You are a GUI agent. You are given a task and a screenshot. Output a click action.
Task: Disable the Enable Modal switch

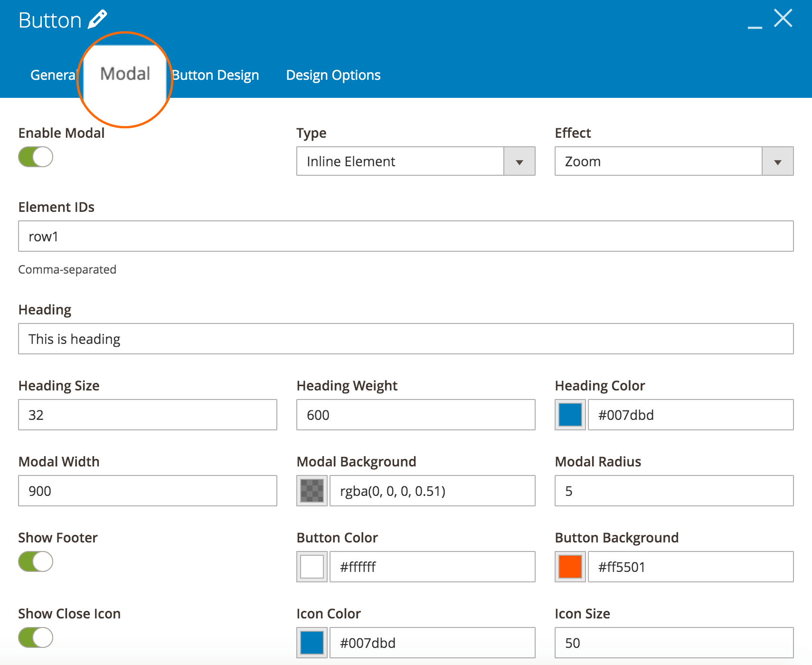[35, 157]
